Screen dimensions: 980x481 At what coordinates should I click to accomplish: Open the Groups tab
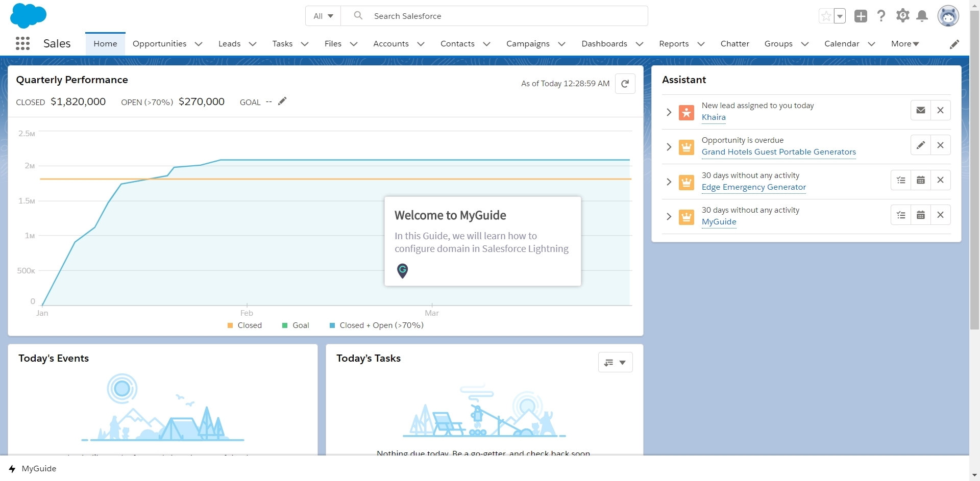[778, 44]
